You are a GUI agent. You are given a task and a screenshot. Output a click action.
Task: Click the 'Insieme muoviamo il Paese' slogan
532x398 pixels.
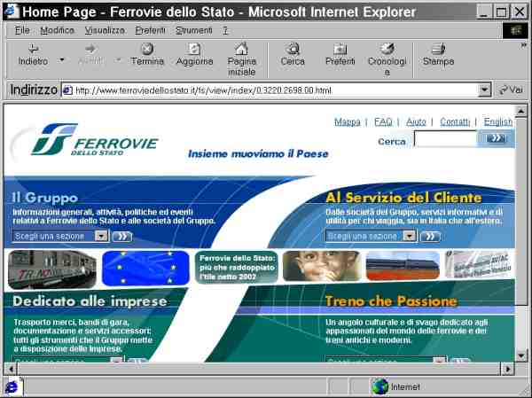[258, 153]
